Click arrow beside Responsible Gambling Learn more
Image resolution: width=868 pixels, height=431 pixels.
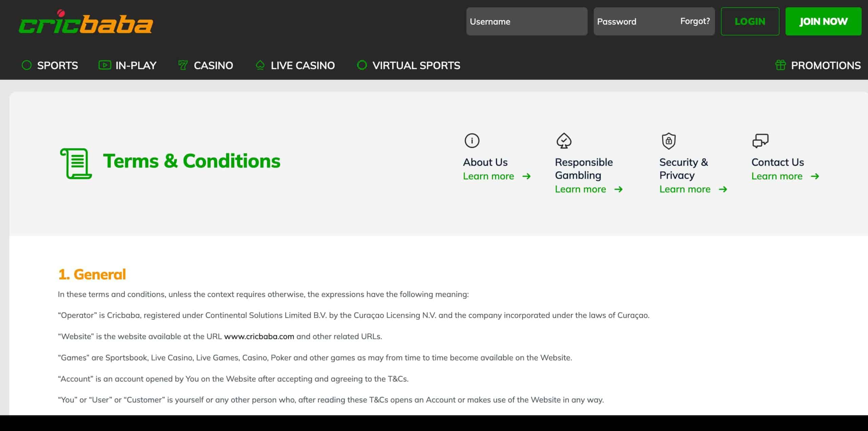618,189
